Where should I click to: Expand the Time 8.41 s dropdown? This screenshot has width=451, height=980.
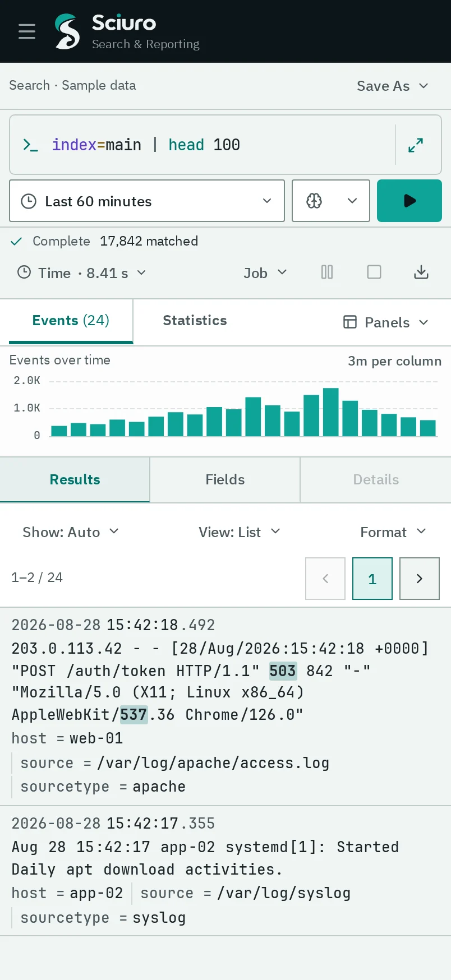pyautogui.click(x=82, y=273)
